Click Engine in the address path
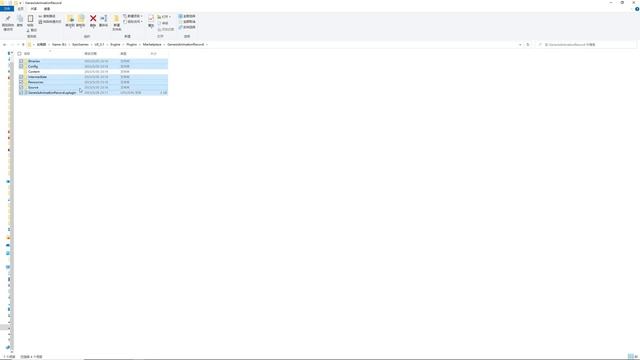640x360 pixels. tap(115, 44)
